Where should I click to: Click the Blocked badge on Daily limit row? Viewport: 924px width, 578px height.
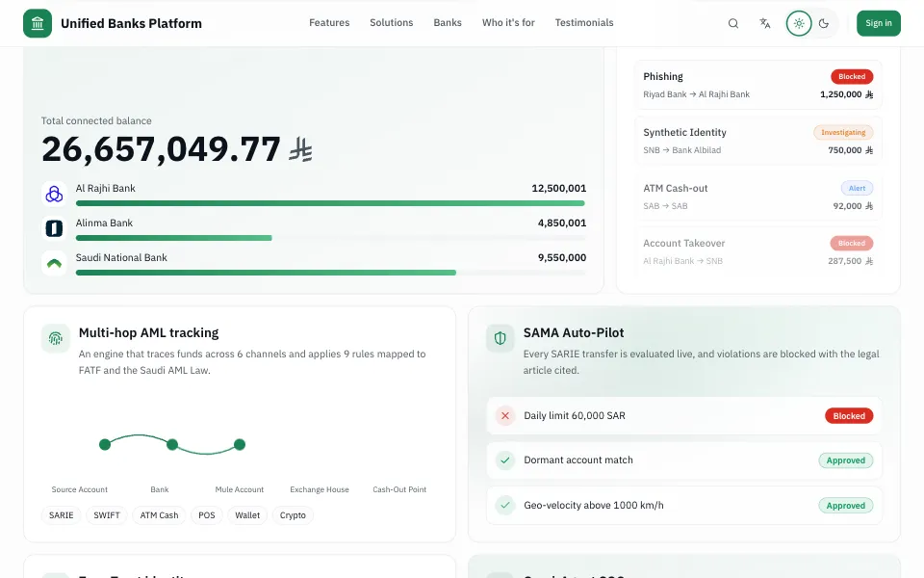pos(849,416)
